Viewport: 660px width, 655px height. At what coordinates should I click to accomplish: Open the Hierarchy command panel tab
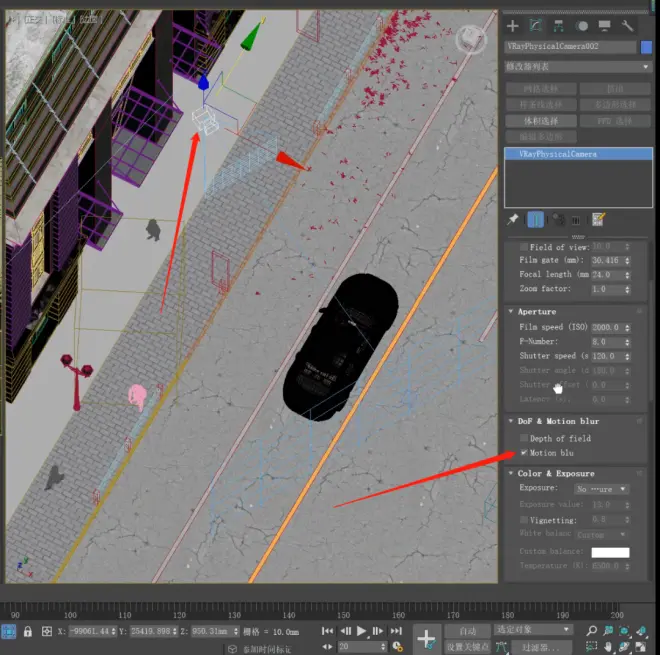pos(559,26)
